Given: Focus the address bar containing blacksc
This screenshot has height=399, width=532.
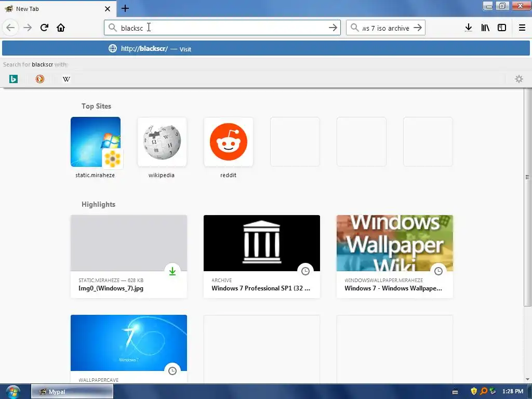Looking at the screenshot, I should 222,28.
